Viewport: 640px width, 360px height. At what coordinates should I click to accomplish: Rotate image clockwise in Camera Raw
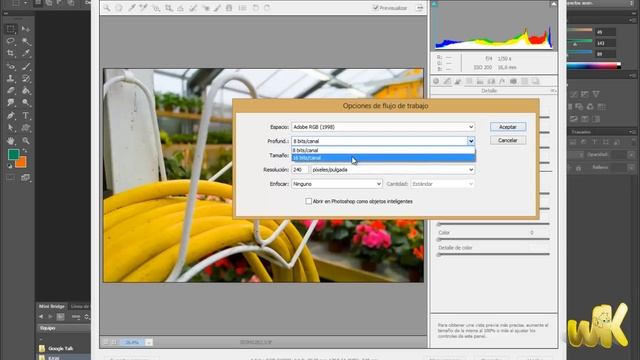click(x=267, y=8)
